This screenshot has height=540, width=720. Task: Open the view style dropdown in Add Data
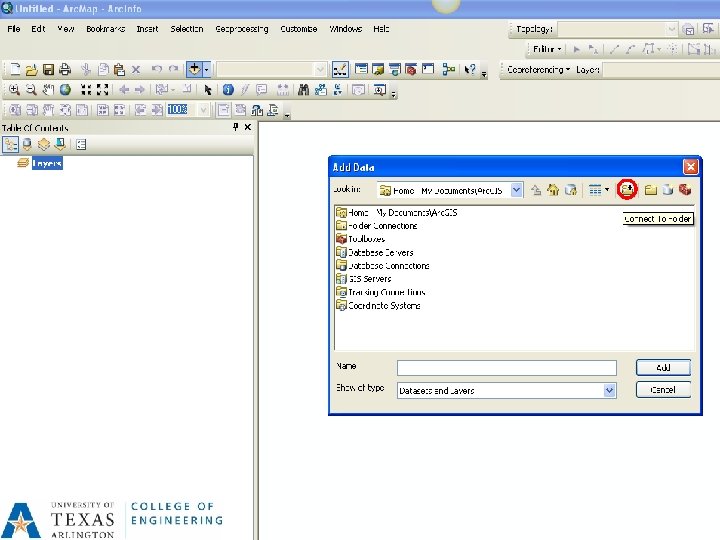[x=607, y=190]
